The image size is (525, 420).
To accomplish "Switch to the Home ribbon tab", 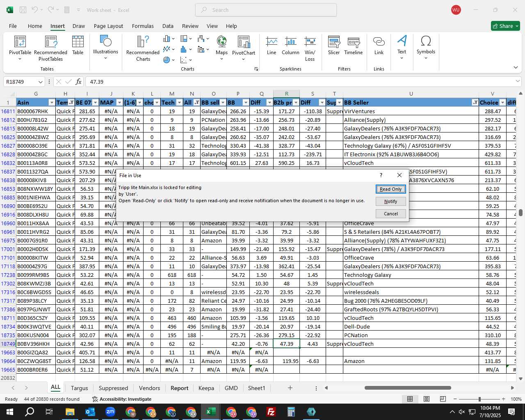I will (35, 26).
